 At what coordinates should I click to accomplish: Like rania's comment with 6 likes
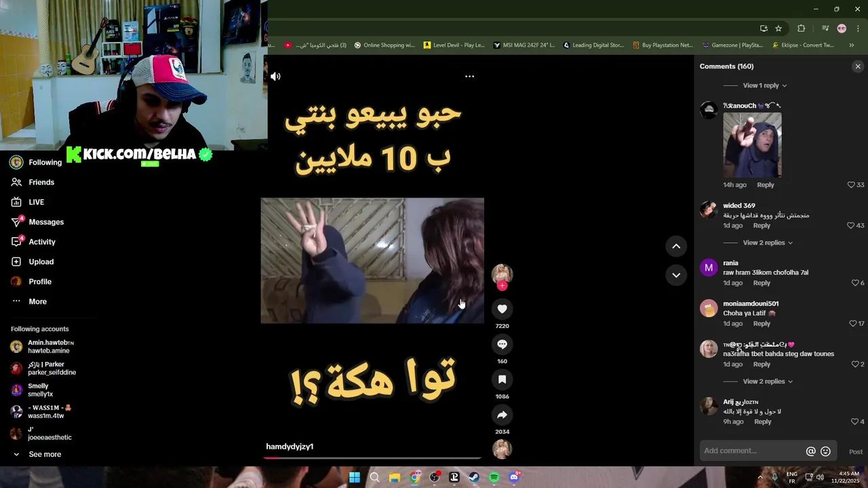pyautogui.click(x=855, y=283)
